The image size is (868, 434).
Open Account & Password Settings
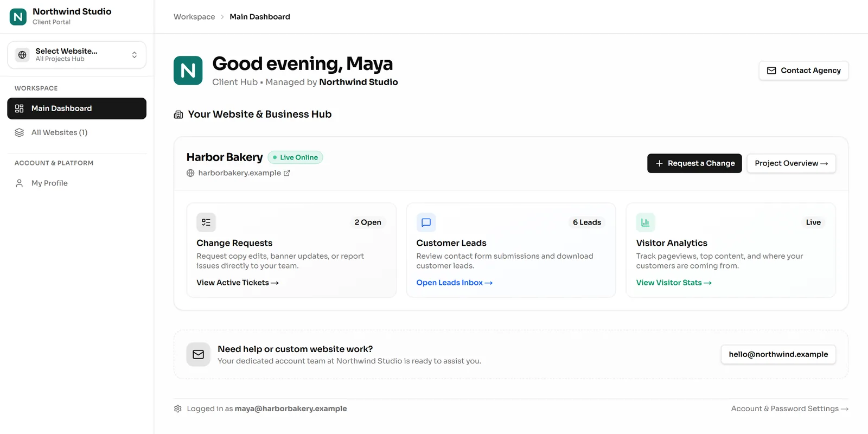(790, 409)
